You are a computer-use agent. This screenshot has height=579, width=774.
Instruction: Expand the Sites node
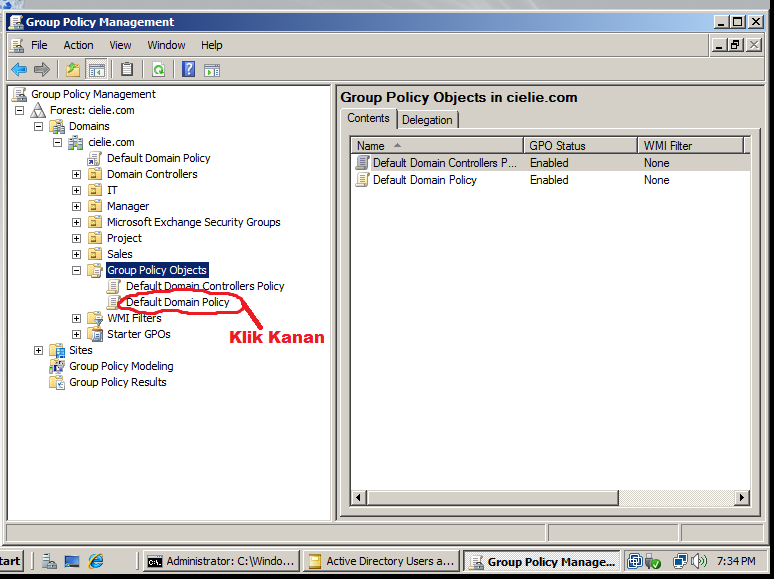(39, 350)
